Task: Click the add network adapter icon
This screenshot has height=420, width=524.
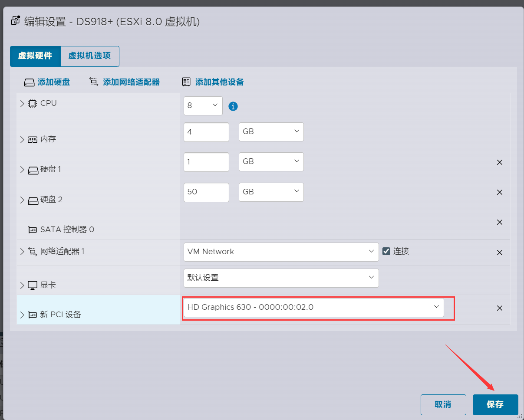Action: click(94, 82)
